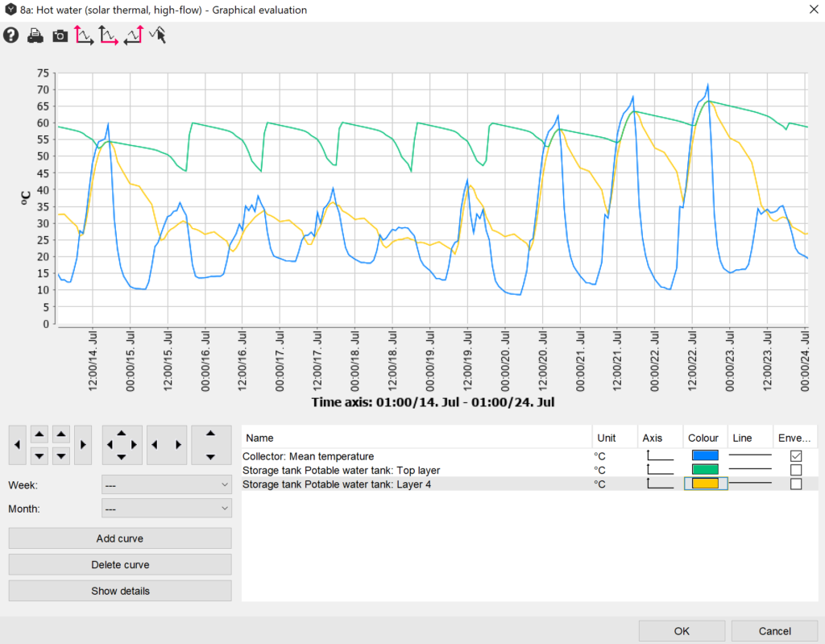Enable envelope checkbox for Top layer curve
The image size is (825, 644).
tap(796, 470)
